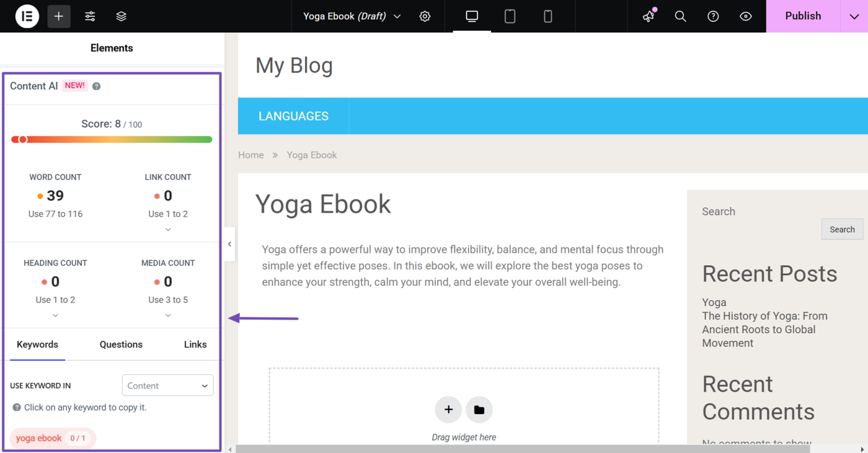Image resolution: width=868 pixels, height=453 pixels.
Task: Expand the Publish options arrow
Action: click(854, 16)
